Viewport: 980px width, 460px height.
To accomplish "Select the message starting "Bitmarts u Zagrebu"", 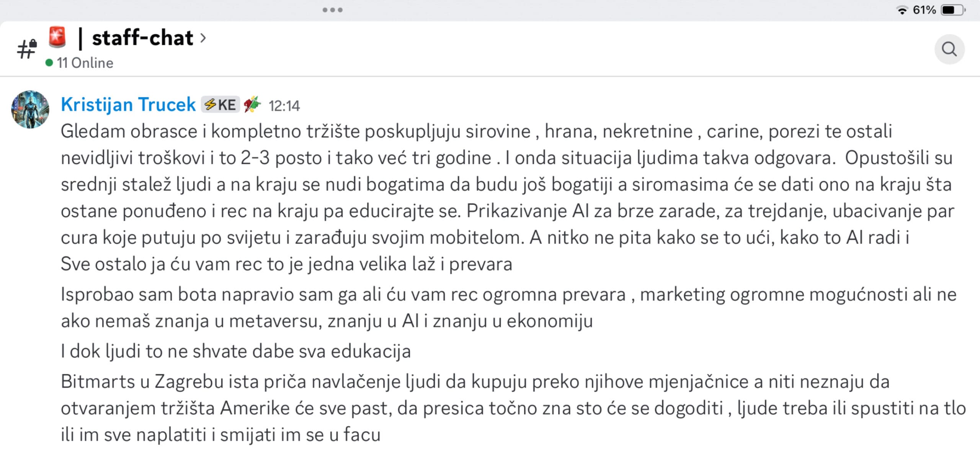I will (498, 408).
